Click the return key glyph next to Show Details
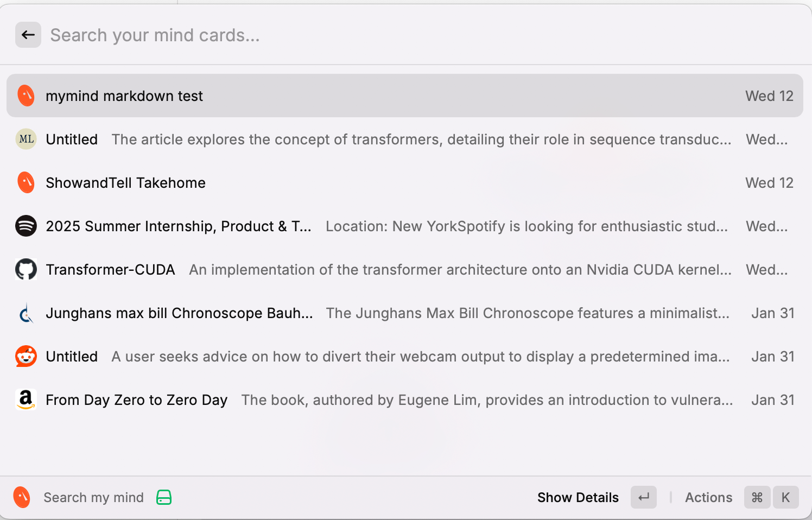Image resolution: width=812 pixels, height=520 pixels. (643, 497)
